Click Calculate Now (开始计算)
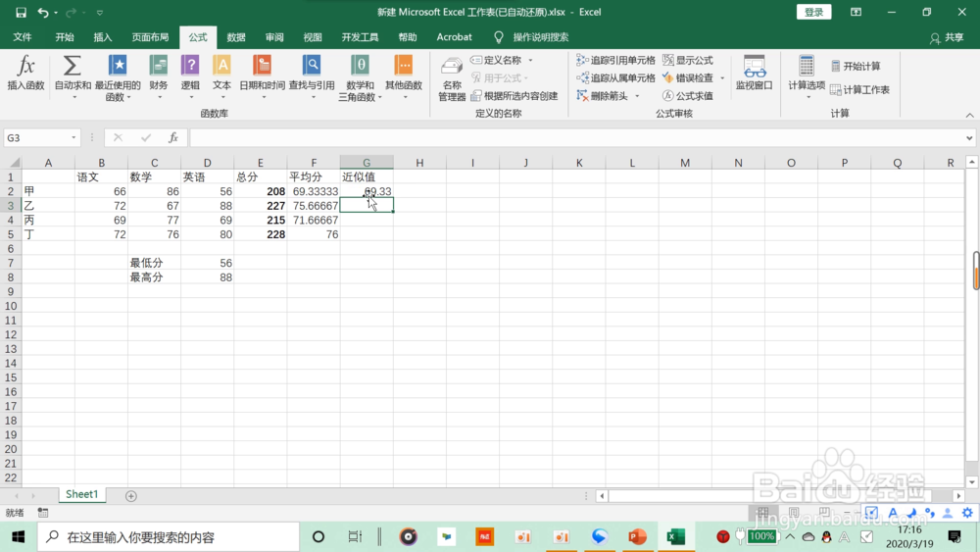This screenshot has height=552, width=980. [856, 66]
